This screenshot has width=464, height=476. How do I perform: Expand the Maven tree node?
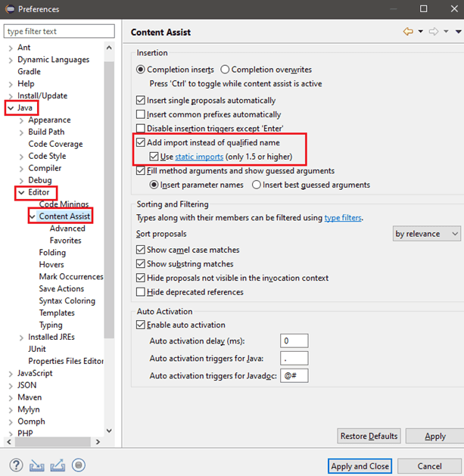pyautogui.click(x=10, y=397)
